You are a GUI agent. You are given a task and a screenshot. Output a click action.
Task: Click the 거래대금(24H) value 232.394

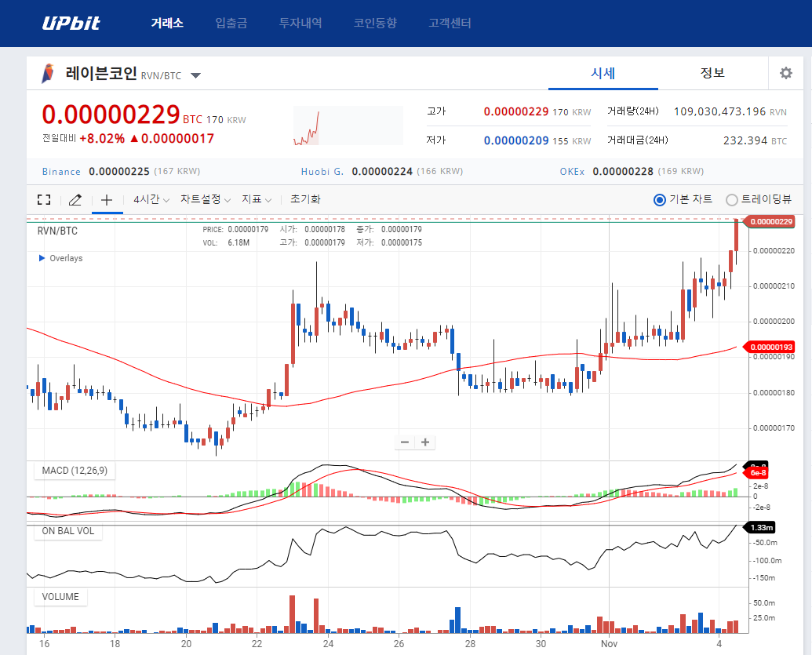[x=745, y=140]
